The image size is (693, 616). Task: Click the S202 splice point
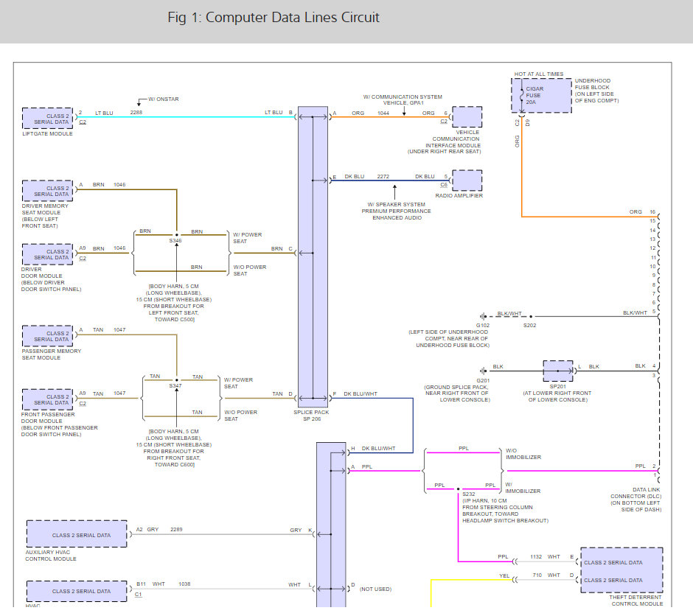[530, 316]
